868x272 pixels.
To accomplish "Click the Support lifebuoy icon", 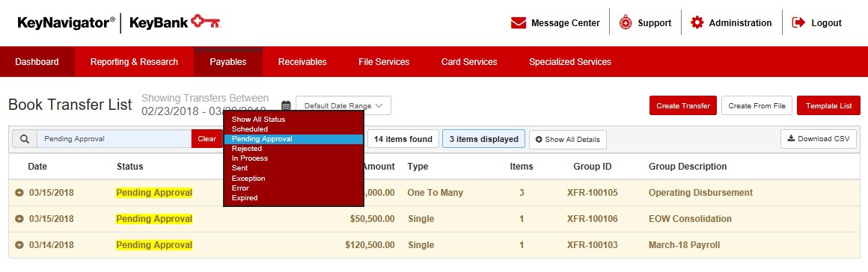I will [x=626, y=22].
